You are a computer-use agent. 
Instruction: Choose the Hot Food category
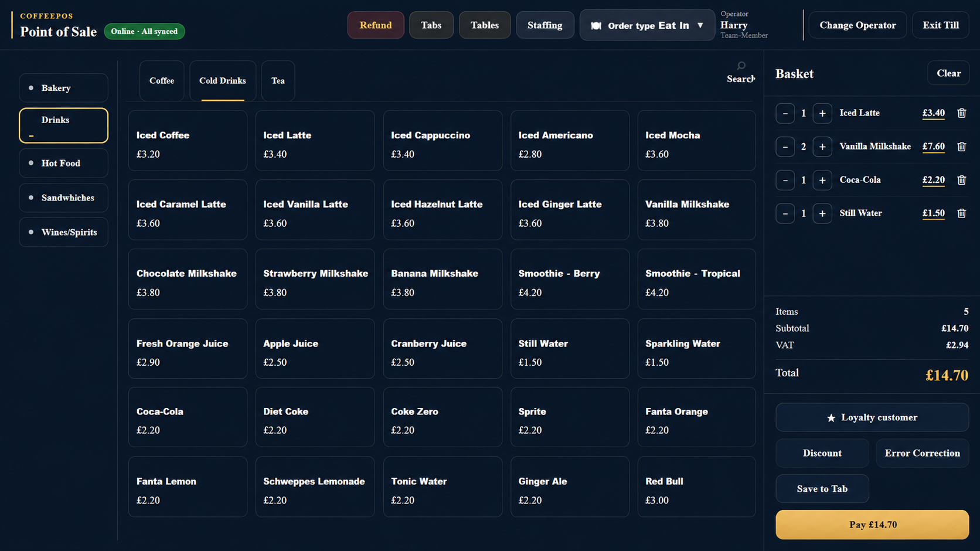(63, 163)
